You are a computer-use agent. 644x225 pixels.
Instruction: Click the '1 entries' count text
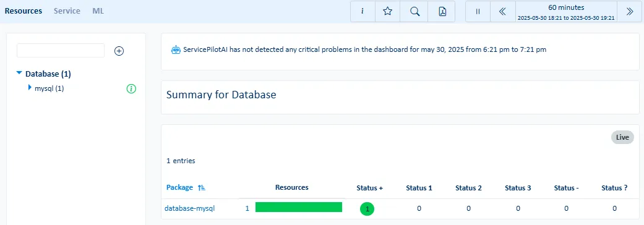(x=181, y=161)
